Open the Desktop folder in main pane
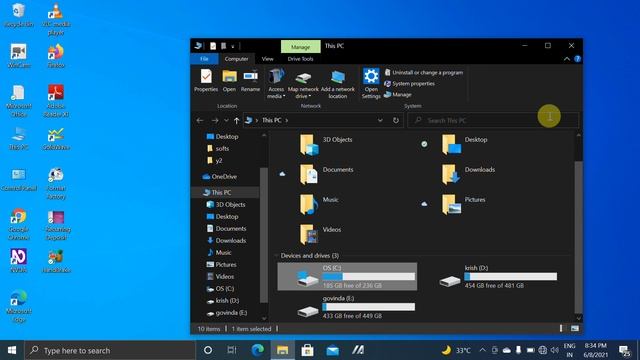The height and width of the screenshot is (360, 640). 464,144
